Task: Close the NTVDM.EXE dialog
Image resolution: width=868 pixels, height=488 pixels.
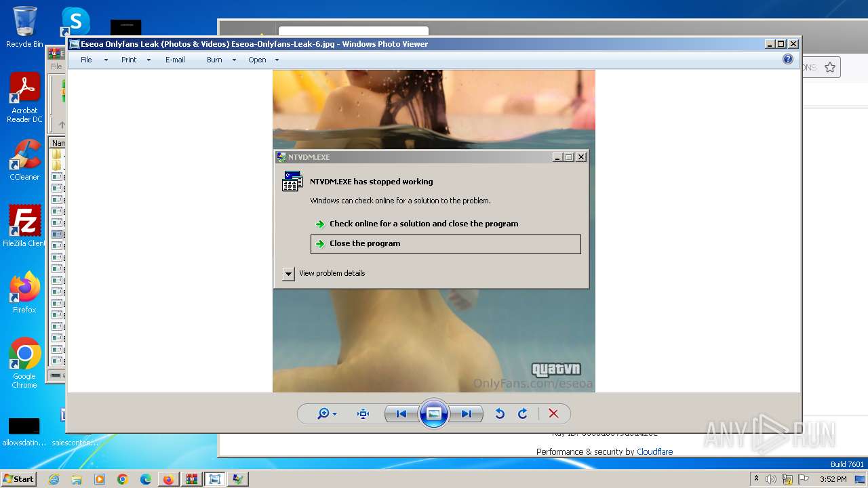Action: point(581,157)
